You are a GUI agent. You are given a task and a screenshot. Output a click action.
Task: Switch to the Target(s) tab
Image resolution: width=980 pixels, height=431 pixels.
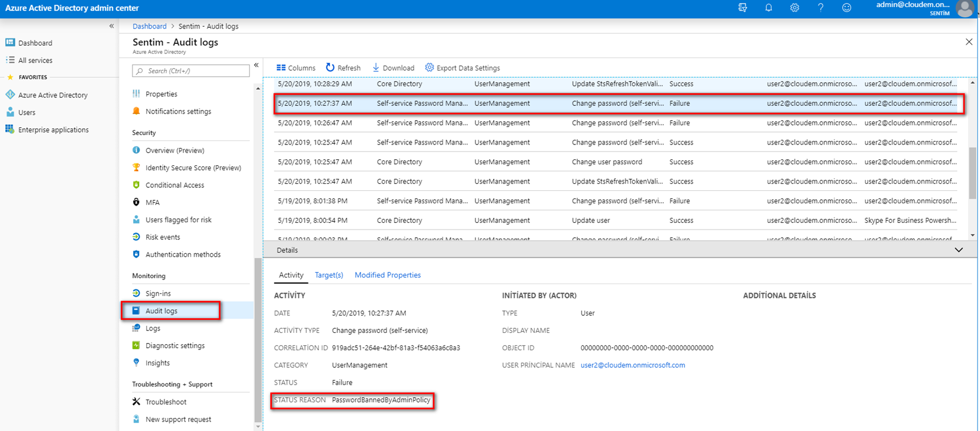[329, 275]
